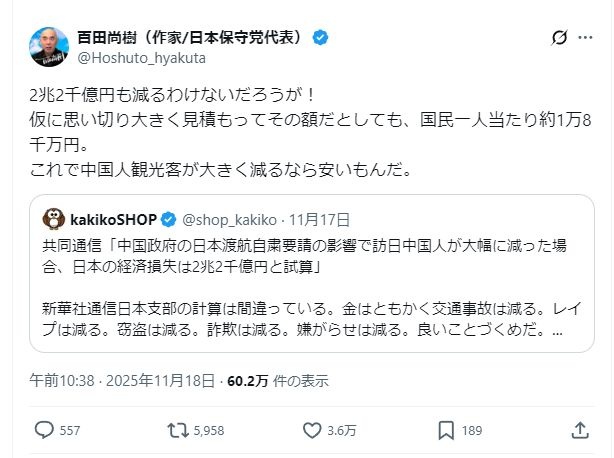Click the kakikoSHOP account name
The width and height of the screenshot is (614, 458).
pyautogui.click(x=112, y=217)
